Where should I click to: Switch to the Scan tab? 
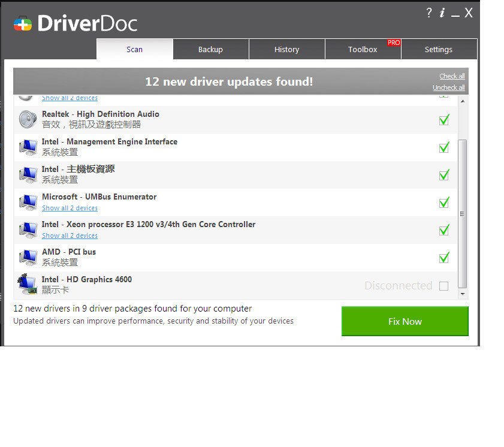(134, 49)
